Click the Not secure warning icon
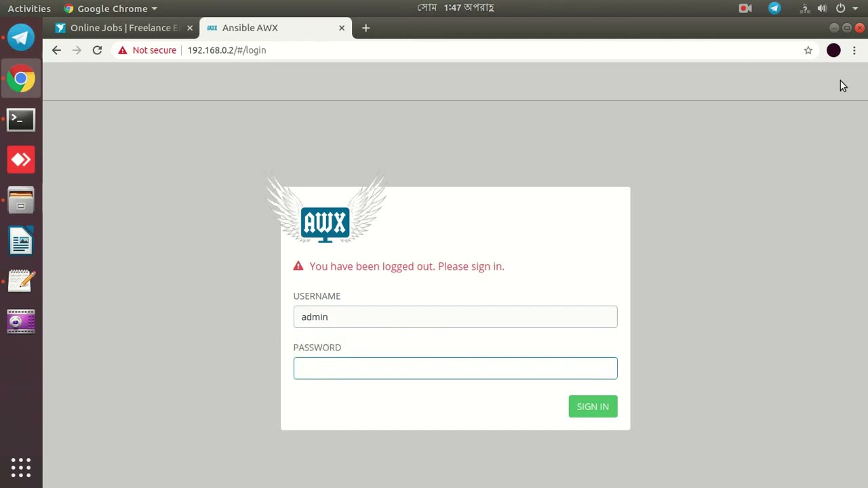This screenshot has height=488, width=868. [122, 50]
